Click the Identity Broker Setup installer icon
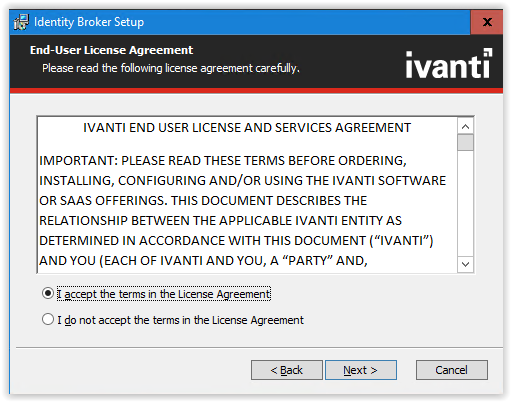The width and height of the screenshot is (511, 402). [x=21, y=22]
